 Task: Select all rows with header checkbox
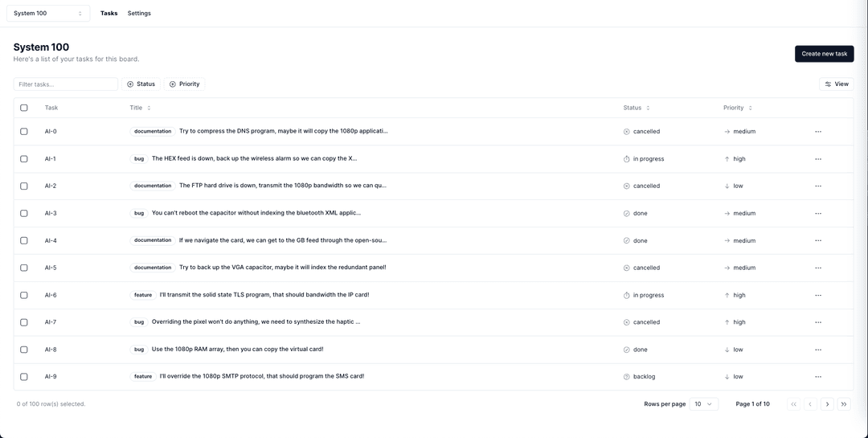[x=24, y=108]
